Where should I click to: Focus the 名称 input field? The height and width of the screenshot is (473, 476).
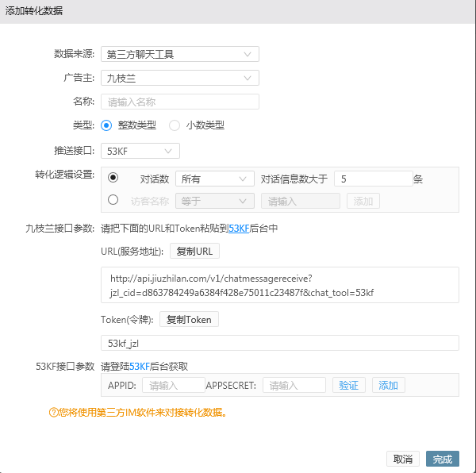click(180, 102)
